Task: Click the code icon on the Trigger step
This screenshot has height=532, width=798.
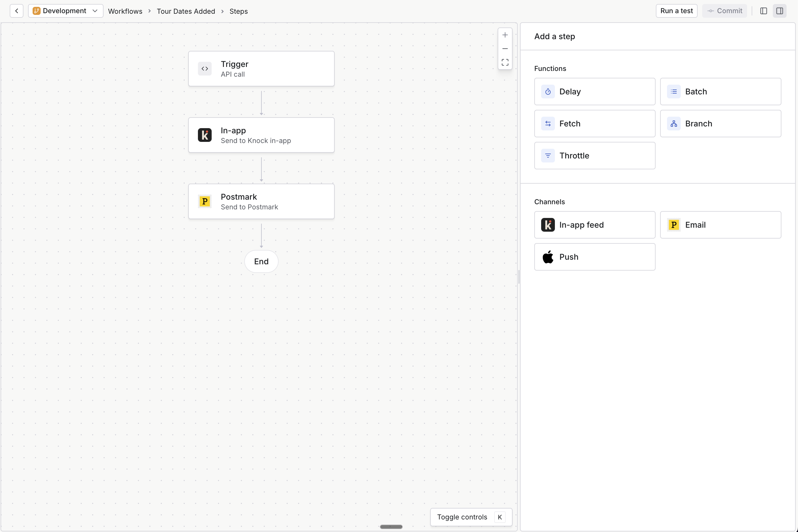Action: pos(205,69)
